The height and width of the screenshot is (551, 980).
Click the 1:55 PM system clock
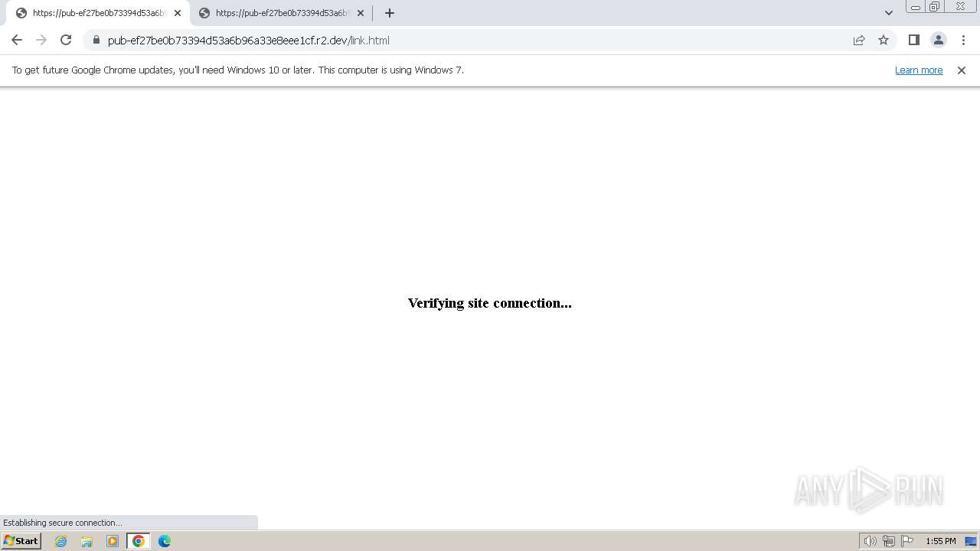[941, 541]
